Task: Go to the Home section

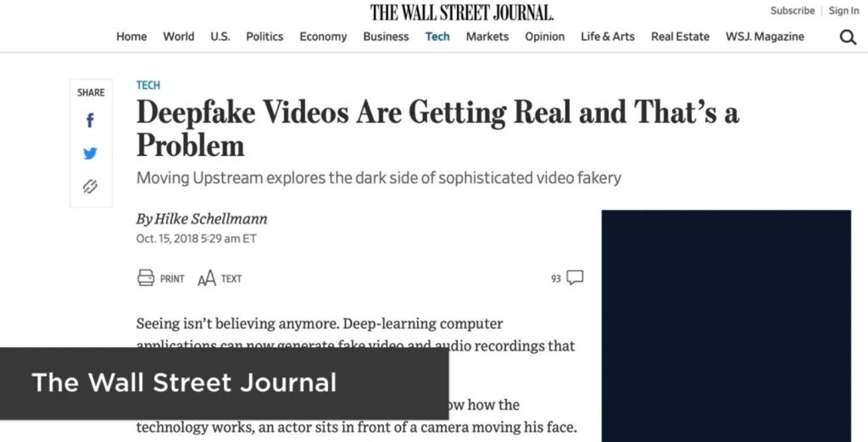Action: click(131, 36)
